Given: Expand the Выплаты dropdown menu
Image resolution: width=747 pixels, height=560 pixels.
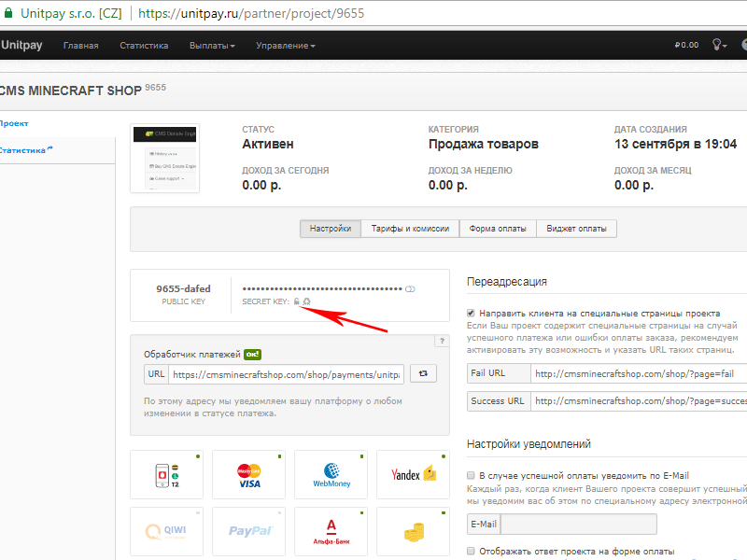Looking at the screenshot, I should [x=212, y=45].
